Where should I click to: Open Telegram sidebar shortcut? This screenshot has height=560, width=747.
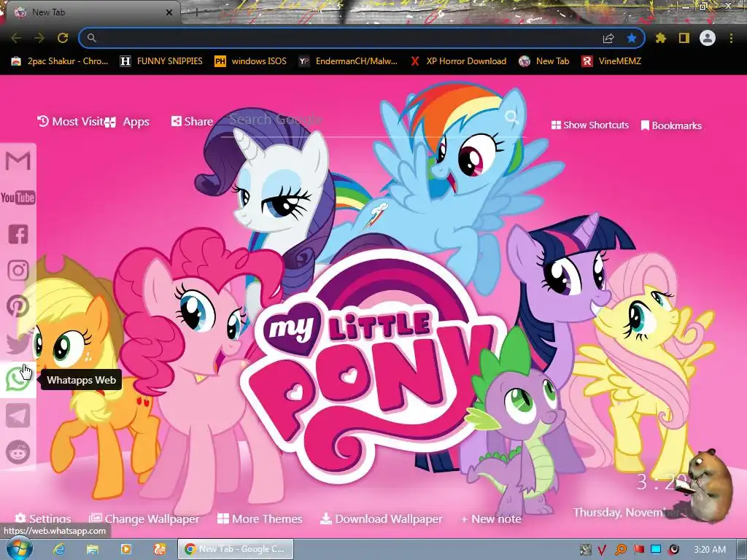click(18, 416)
